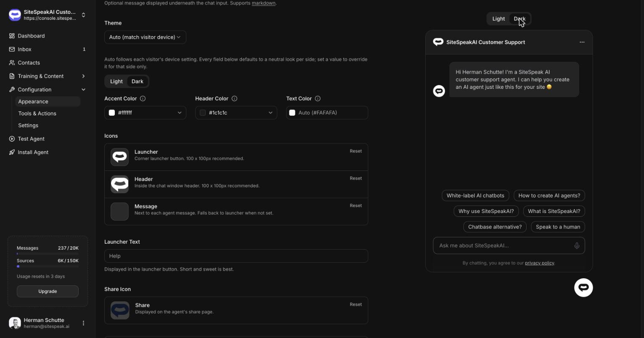This screenshot has width=644, height=338.
Task: Open user menu three-dot icon
Action: 83,323
